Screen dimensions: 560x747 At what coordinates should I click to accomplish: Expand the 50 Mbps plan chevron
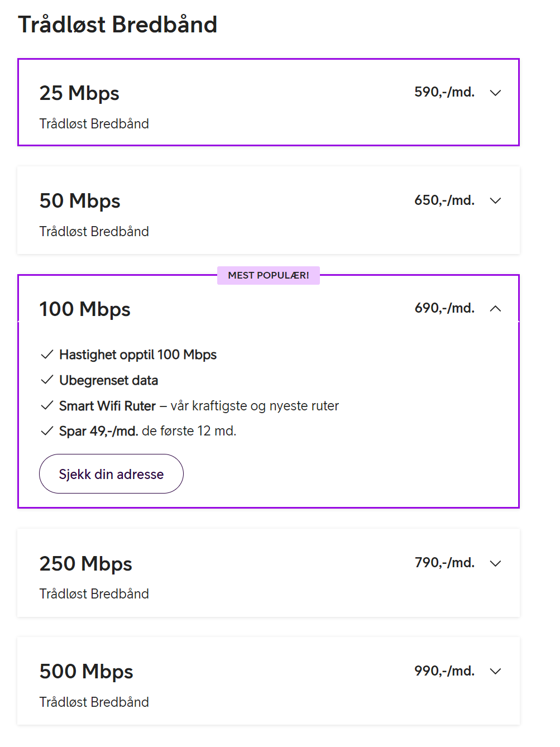[x=495, y=200]
